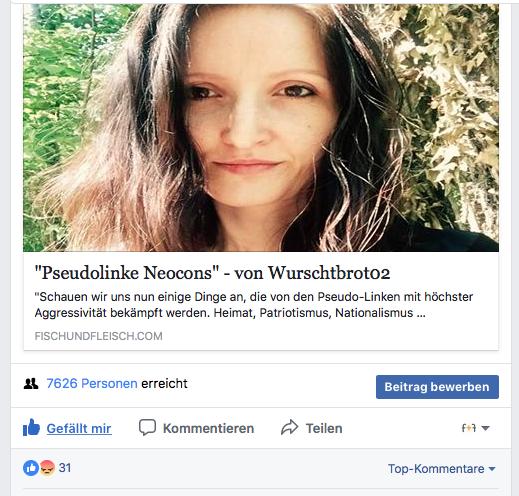
Task: Click the angry face reaction icon
Action: tap(47, 468)
